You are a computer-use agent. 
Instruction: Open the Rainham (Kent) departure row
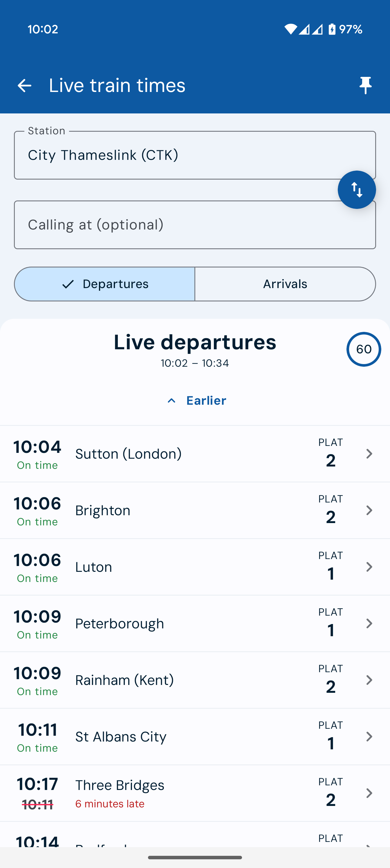(x=195, y=680)
